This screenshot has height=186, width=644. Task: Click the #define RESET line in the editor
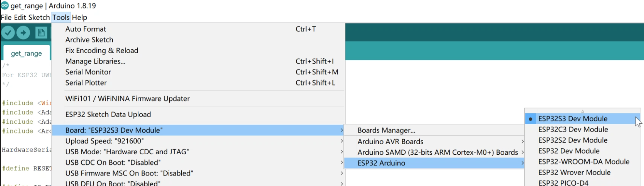(x=27, y=168)
